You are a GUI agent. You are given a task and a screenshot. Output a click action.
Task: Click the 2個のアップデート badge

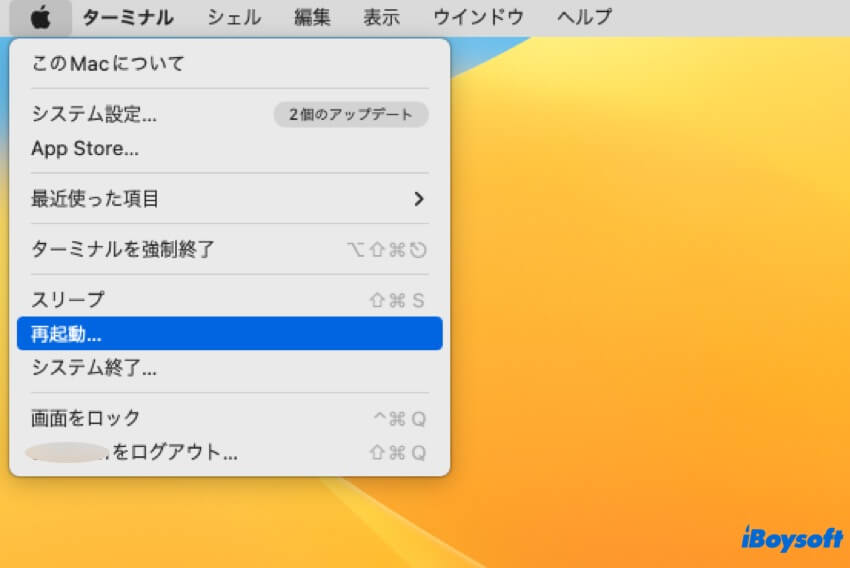(x=351, y=114)
